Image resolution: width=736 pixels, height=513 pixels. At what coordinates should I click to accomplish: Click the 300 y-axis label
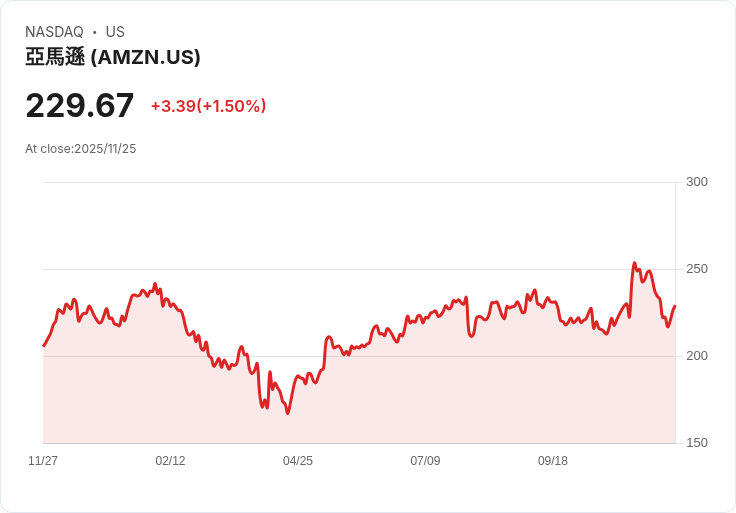[697, 182]
